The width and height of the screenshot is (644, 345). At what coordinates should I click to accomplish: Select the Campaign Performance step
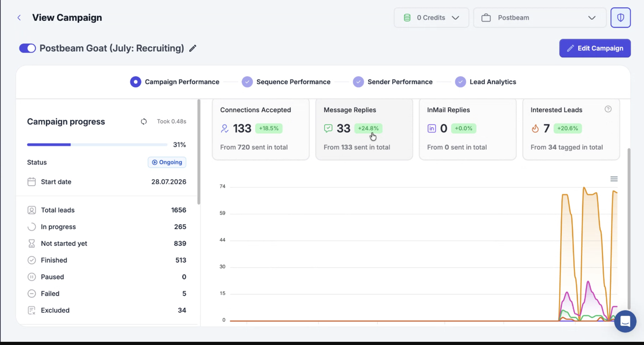click(x=175, y=82)
